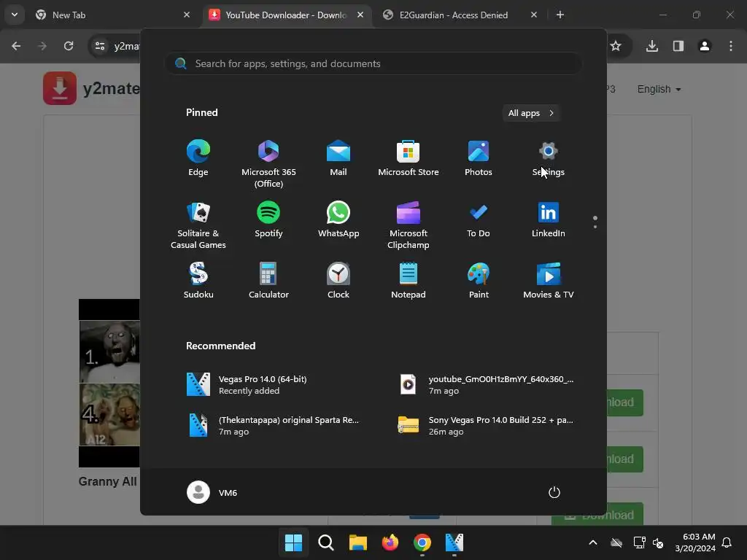Viewport: 747px width, 560px height.
Task: Launch WhatsApp from Start menu
Action: coord(338,219)
